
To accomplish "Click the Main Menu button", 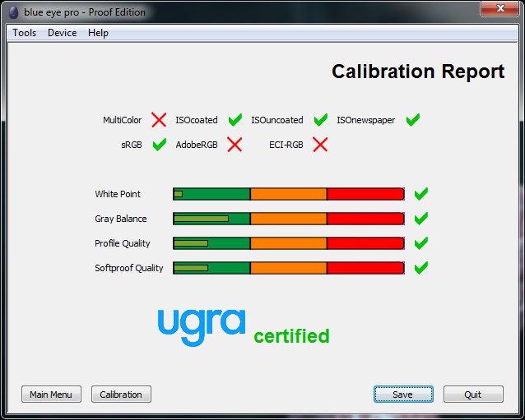I will tap(51, 395).
